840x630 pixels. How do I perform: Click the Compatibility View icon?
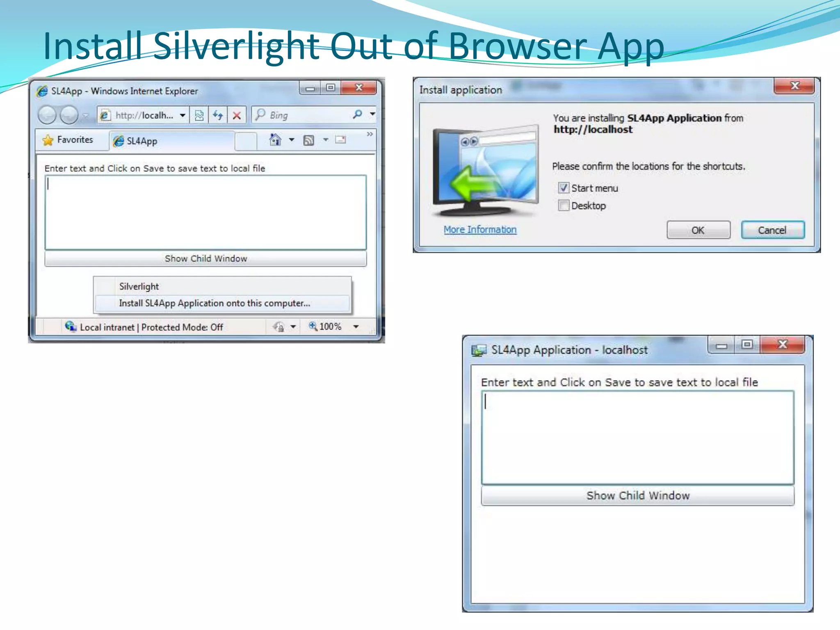click(199, 115)
